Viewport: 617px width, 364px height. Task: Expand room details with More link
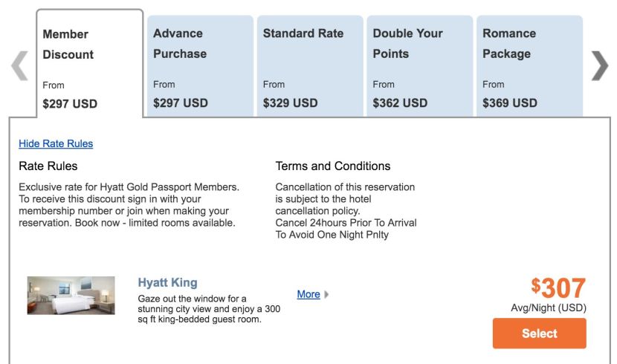point(308,294)
